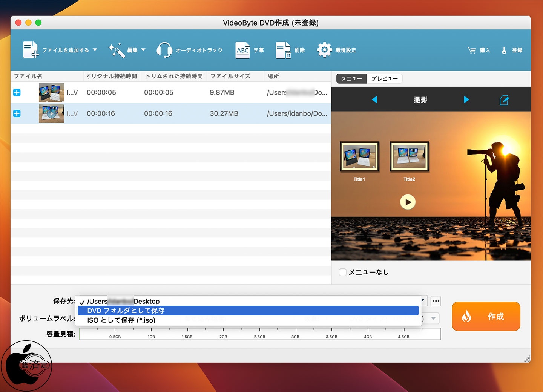Open the edit (編集) dropdown arrow

(x=143, y=50)
